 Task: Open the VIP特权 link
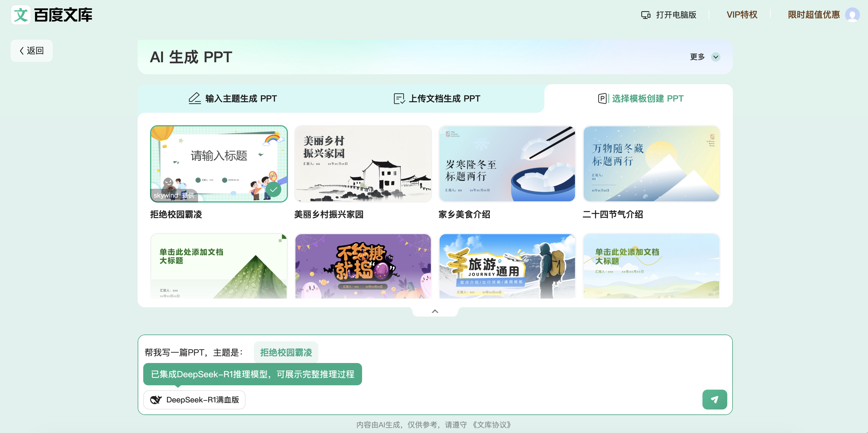[x=742, y=15]
